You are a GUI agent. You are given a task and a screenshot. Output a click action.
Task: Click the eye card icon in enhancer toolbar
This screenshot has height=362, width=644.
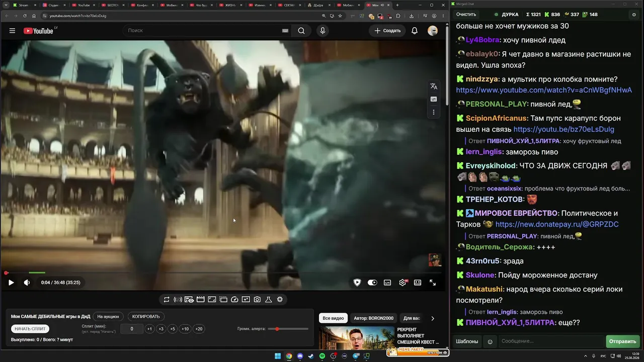coord(189,300)
